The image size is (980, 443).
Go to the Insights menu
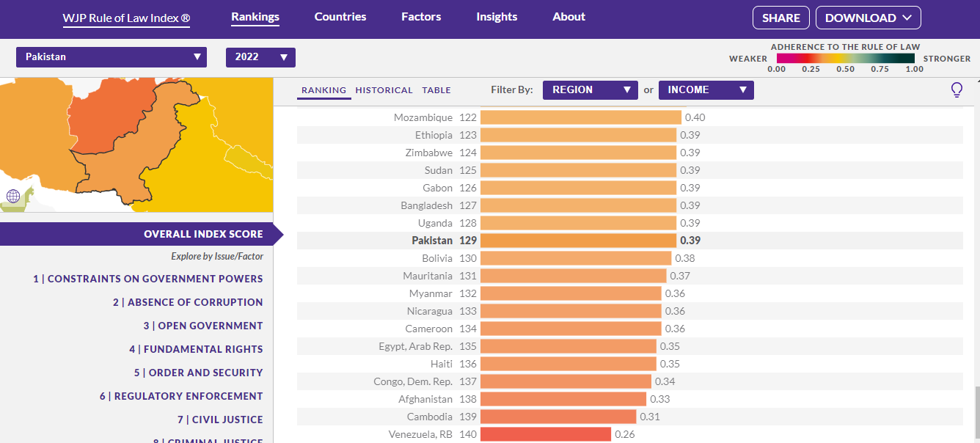pos(497,17)
